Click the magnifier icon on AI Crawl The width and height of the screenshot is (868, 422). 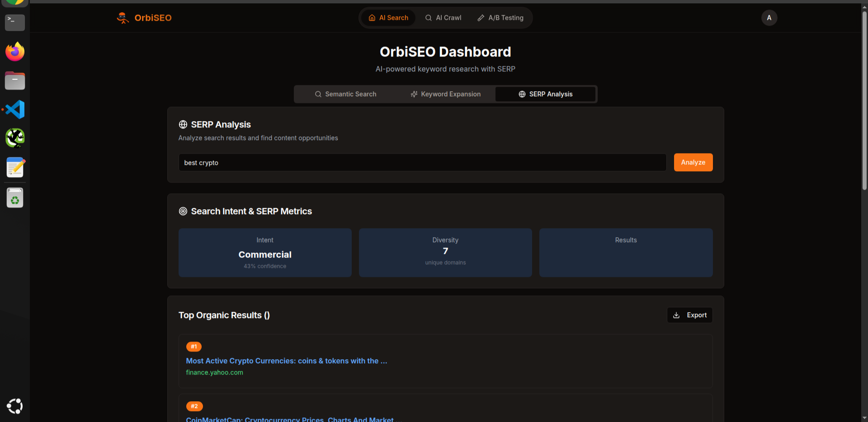point(428,18)
